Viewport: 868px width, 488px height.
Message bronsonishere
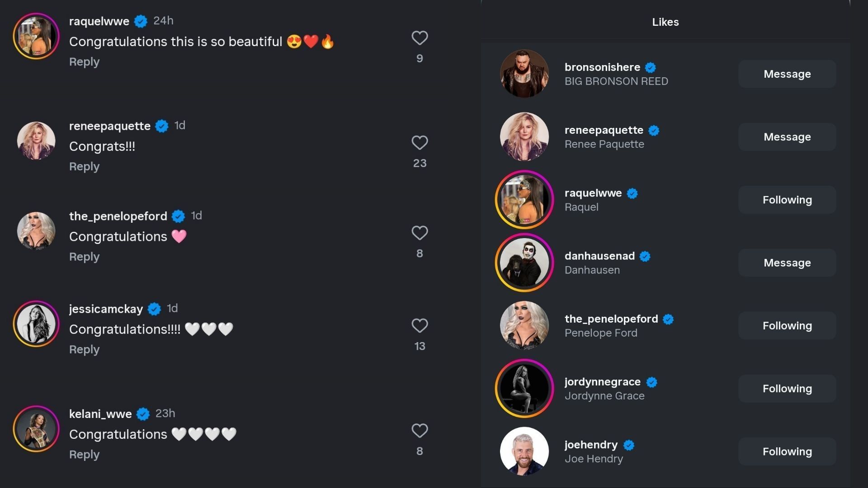(x=787, y=74)
